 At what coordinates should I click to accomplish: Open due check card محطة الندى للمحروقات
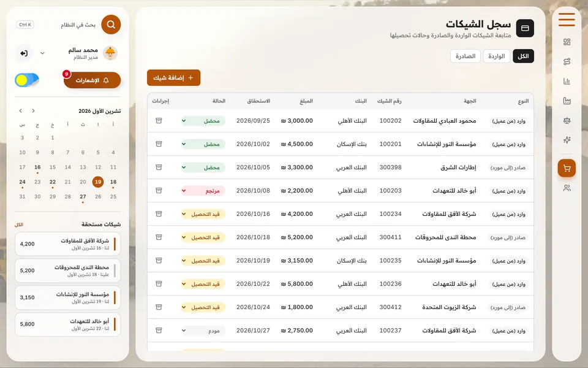click(x=68, y=270)
